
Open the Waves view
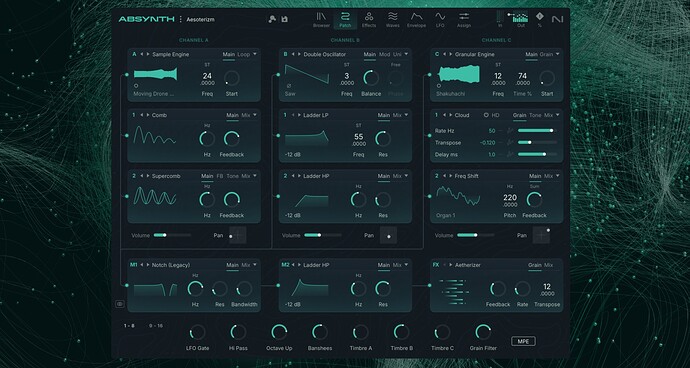393,20
